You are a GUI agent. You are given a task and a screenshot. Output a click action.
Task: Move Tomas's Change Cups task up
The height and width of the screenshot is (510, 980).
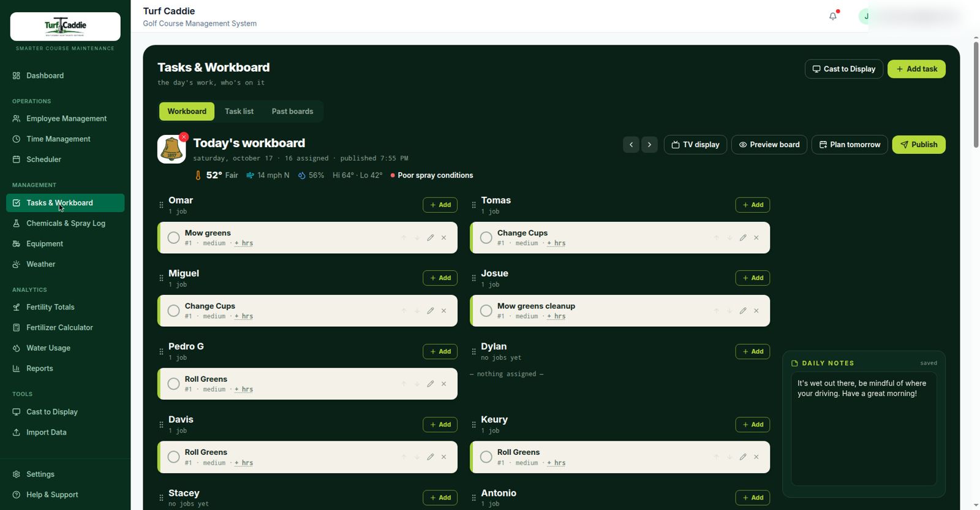click(716, 238)
